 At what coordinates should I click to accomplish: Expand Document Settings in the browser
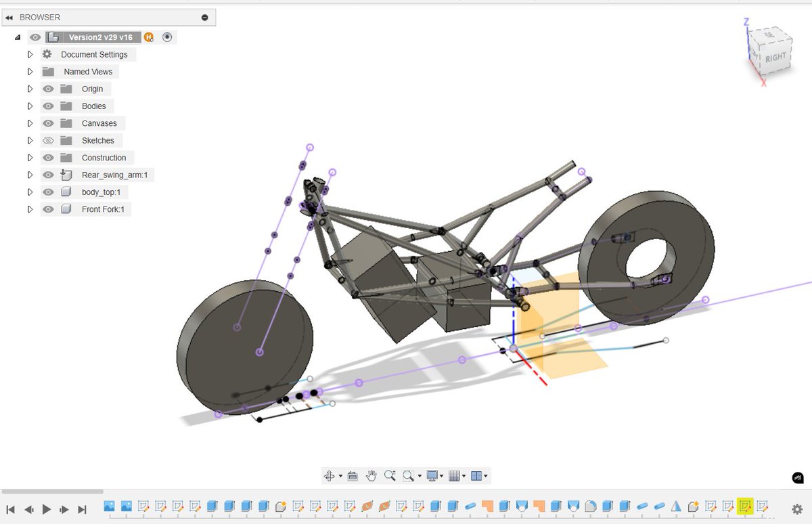click(29, 54)
